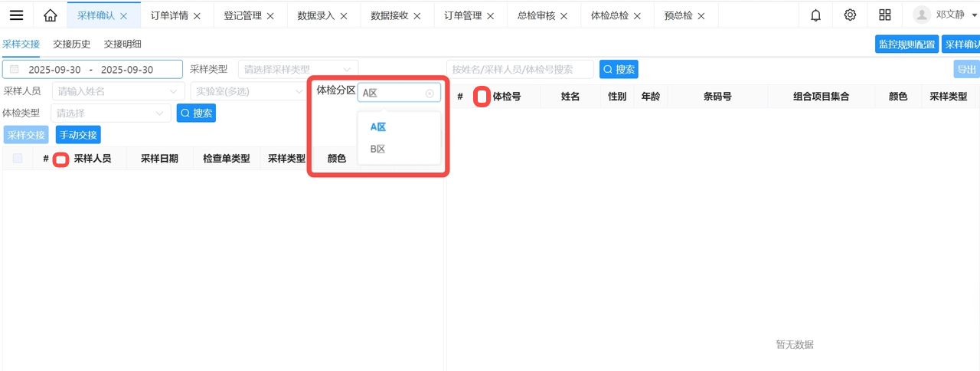
Task: Close the 数据录入 tab
Action: click(x=344, y=16)
